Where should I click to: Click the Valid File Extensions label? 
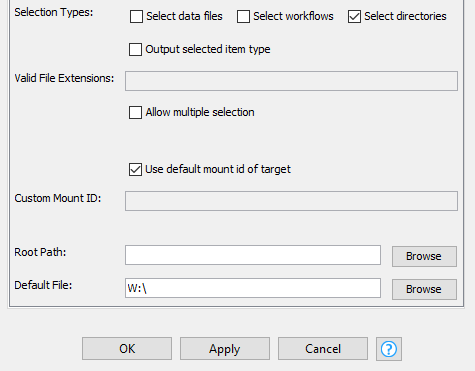(64, 78)
